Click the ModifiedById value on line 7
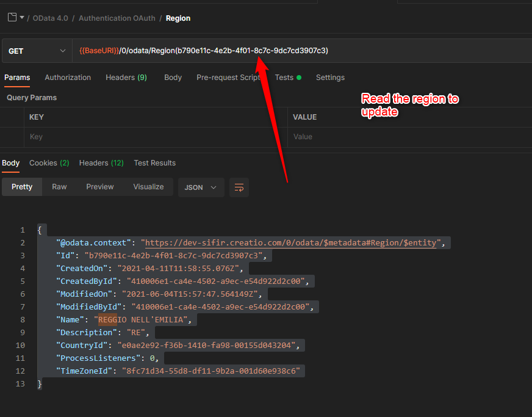 point(220,307)
